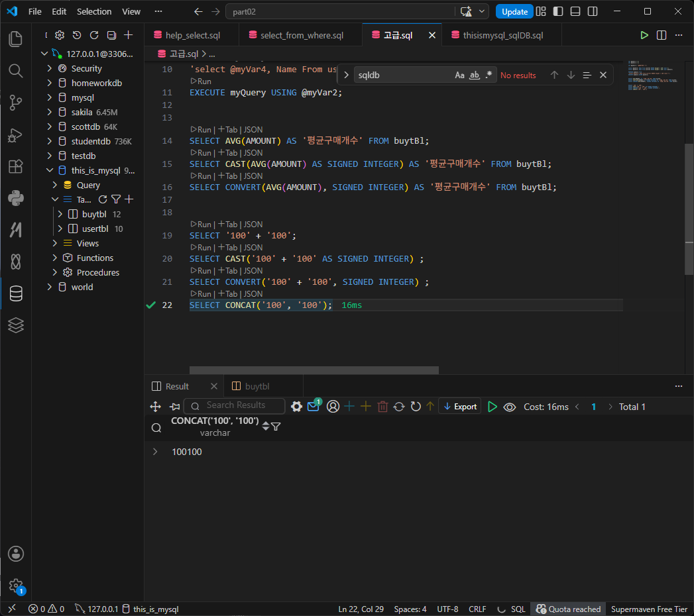
Task: Expand the sakila database
Action: pyautogui.click(x=50, y=113)
